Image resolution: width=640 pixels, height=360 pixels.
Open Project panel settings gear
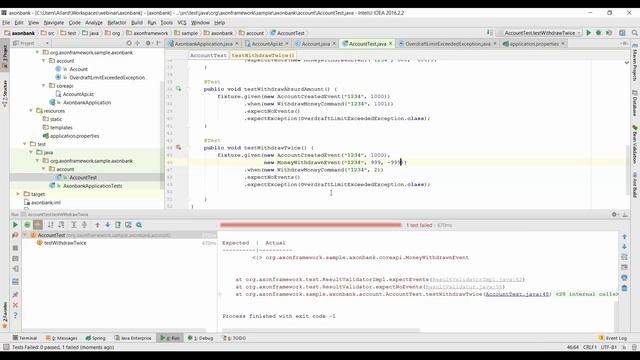148,43
